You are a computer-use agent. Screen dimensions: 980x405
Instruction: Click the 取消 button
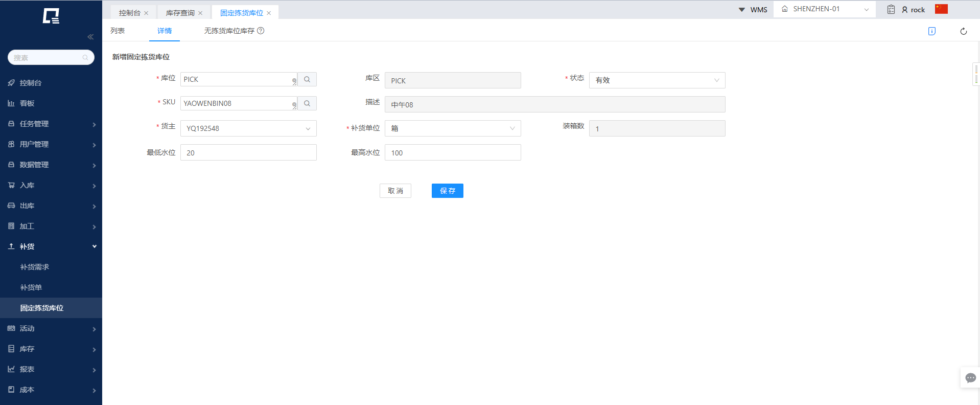pyautogui.click(x=395, y=191)
